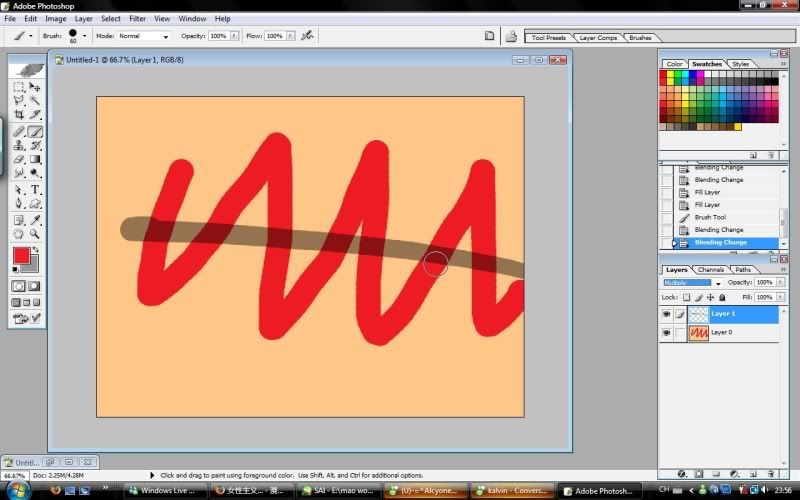Open the Brush preset picker arrow
Viewport: 800px width, 500px height.
point(84,35)
